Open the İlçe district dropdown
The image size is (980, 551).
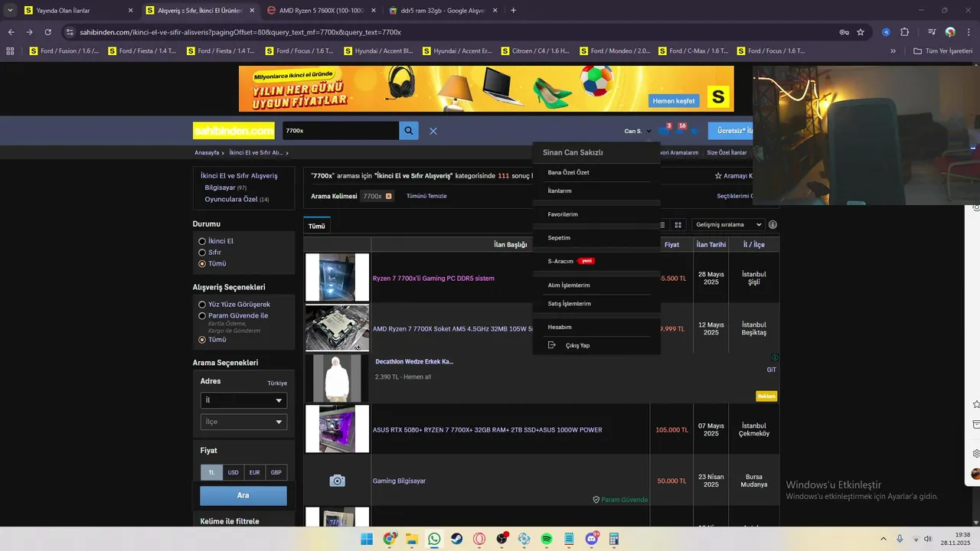coord(243,422)
